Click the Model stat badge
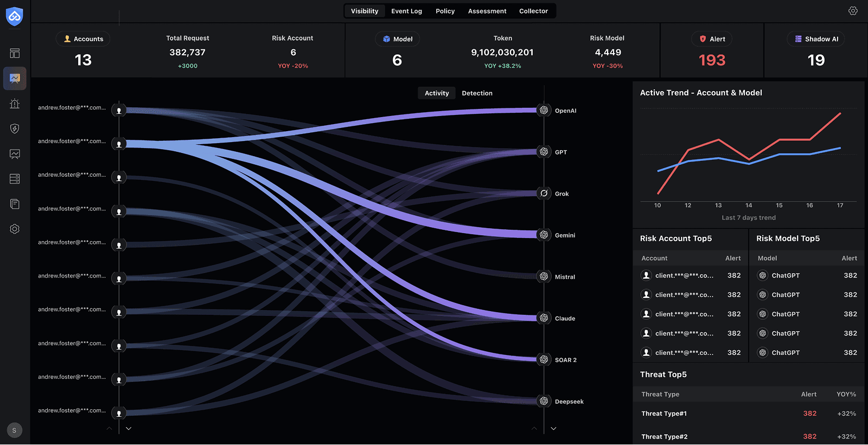This screenshot has height=445, width=868. pyautogui.click(x=397, y=39)
